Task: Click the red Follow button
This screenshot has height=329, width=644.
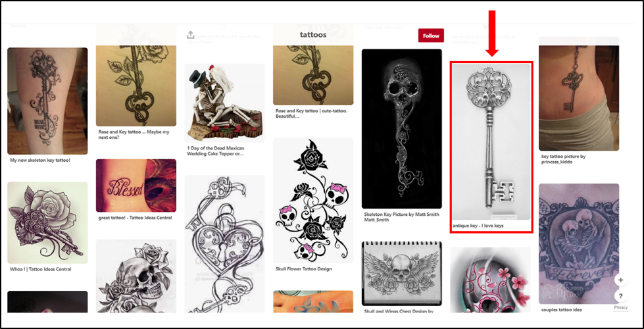Action: (432, 36)
